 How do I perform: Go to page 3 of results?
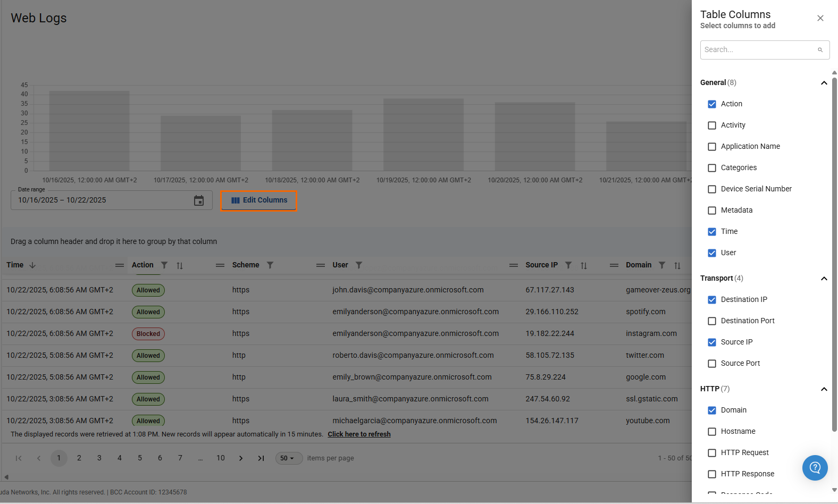[99, 458]
